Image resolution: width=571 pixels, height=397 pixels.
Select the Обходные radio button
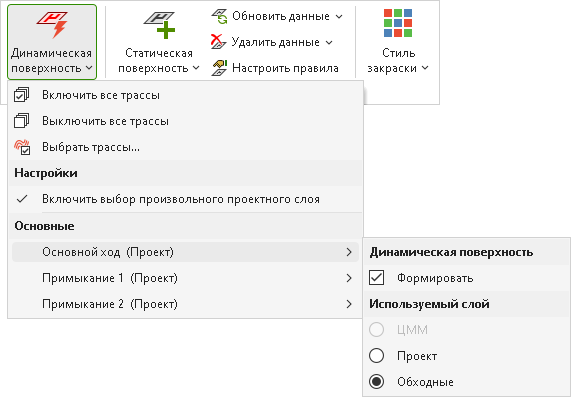click(376, 382)
